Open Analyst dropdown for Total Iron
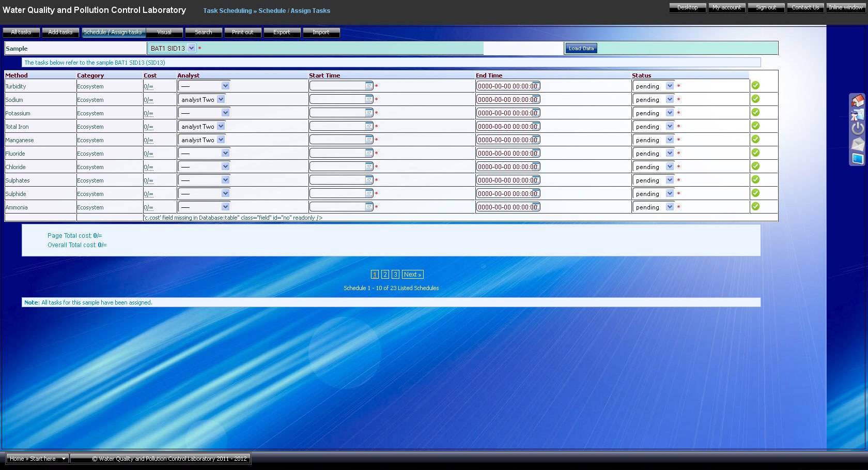This screenshot has height=470, width=868. [x=202, y=126]
